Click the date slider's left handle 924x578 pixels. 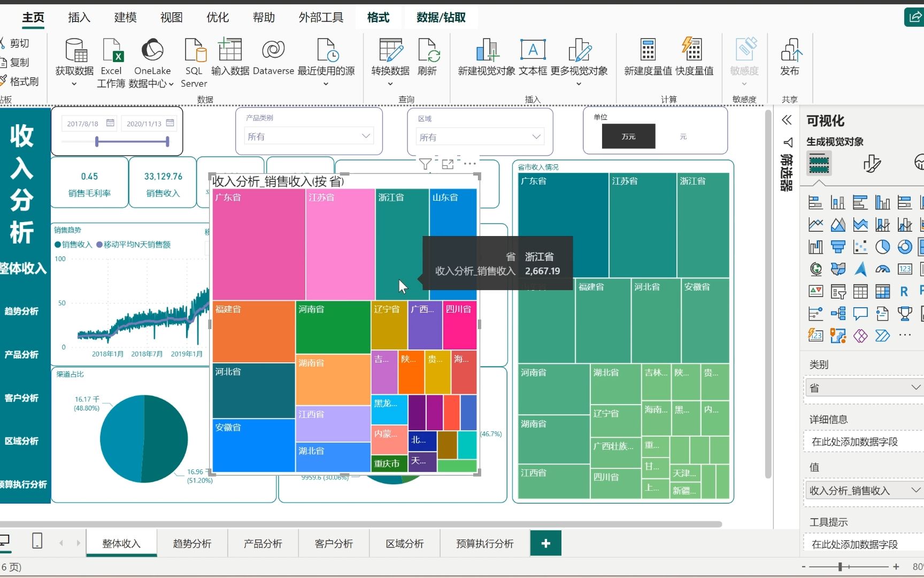coord(97,141)
